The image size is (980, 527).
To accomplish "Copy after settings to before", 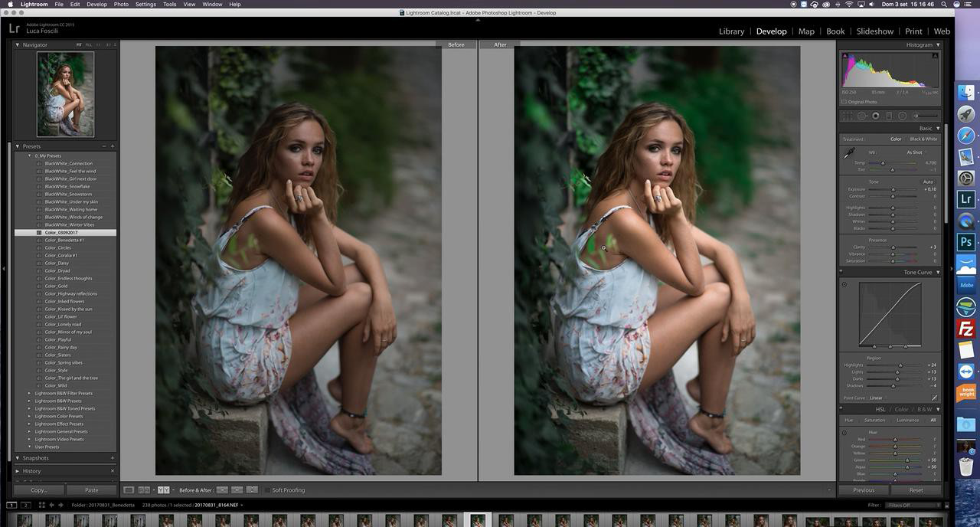I will [237, 489].
